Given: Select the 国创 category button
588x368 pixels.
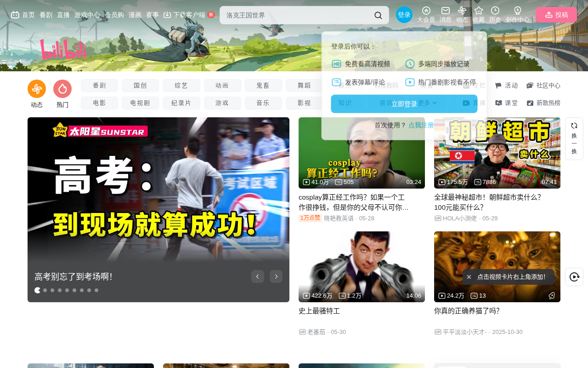Looking at the screenshot, I should pyautogui.click(x=140, y=86).
